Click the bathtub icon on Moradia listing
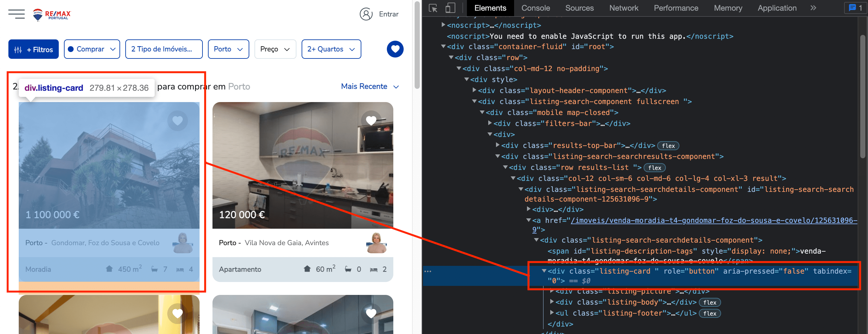Viewport: 868px width, 334px height. click(x=154, y=269)
